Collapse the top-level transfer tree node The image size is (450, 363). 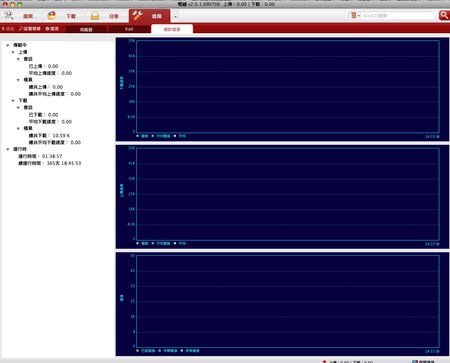tap(8, 45)
